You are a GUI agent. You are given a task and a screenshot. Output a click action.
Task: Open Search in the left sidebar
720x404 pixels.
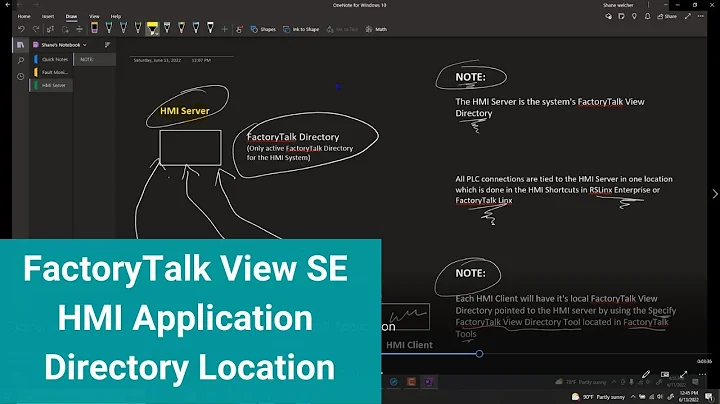pyautogui.click(x=20, y=61)
